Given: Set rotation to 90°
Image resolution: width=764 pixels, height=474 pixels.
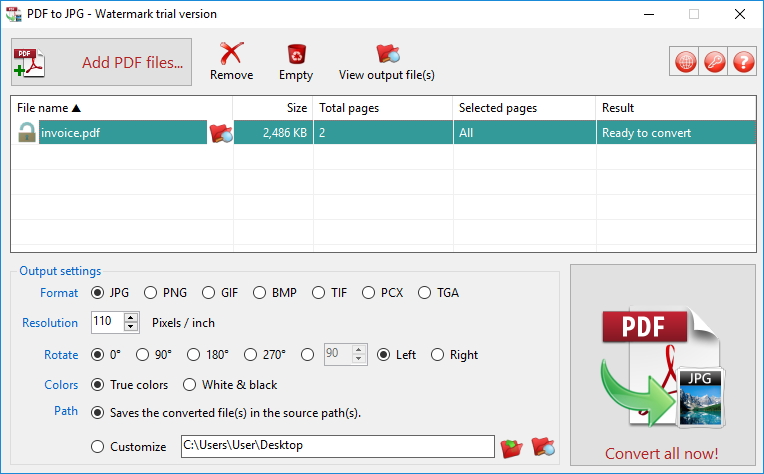Looking at the screenshot, I should (x=142, y=355).
